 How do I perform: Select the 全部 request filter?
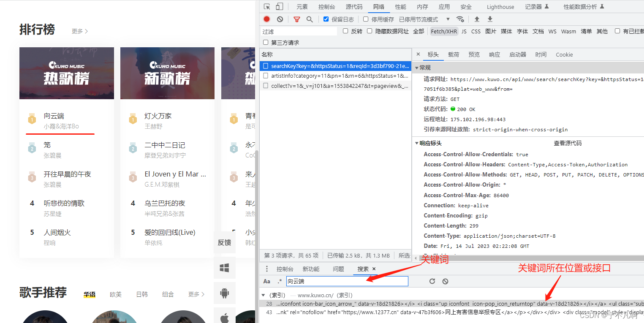pos(418,31)
